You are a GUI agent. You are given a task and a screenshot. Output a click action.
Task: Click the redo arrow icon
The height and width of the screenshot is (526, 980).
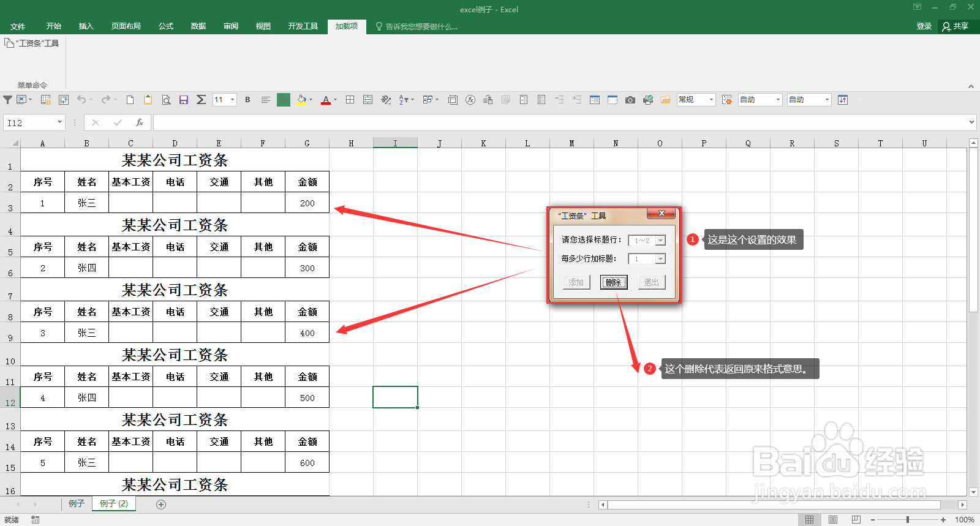106,100
